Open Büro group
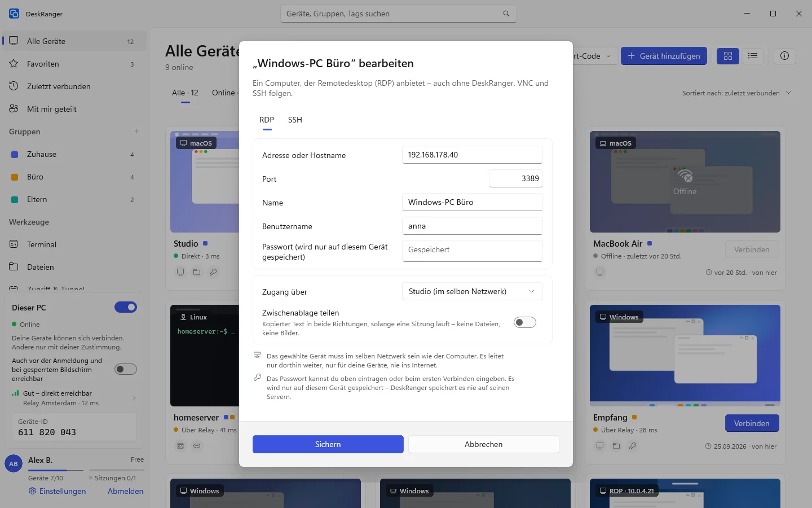This screenshot has height=508, width=812. 73,177
